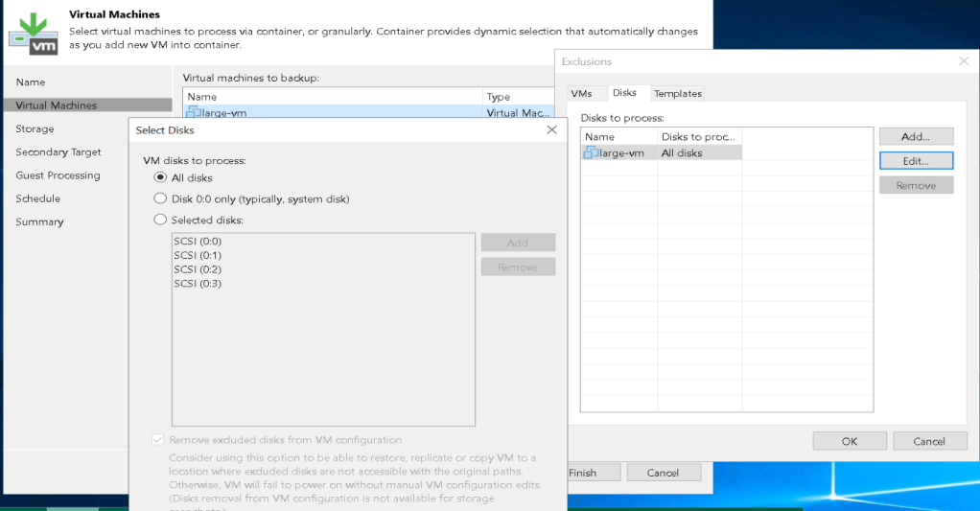The image size is (980, 511).
Task: Click the large-vm icon in Exclusions list
Action: [x=591, y=152]
